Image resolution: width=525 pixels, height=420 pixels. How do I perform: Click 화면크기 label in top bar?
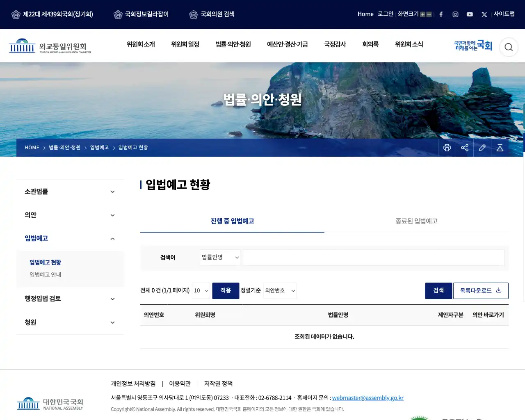(x=408, y=14)
